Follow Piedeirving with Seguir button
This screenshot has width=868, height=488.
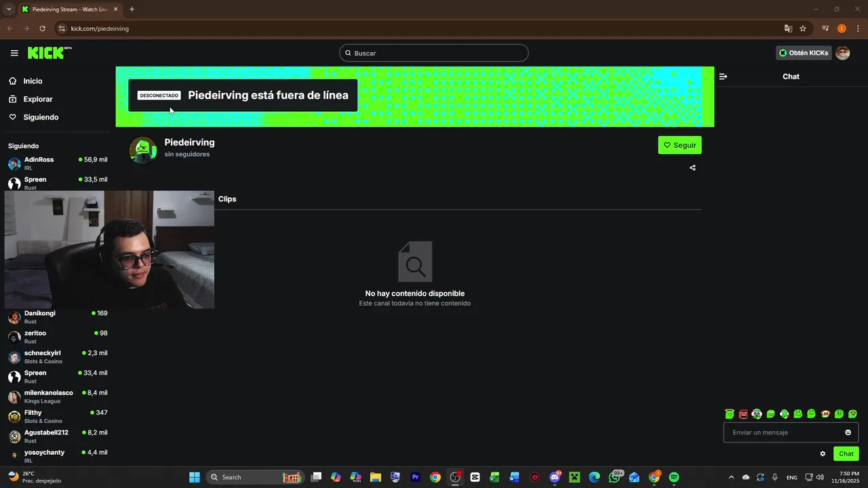[x=679, y=145]
